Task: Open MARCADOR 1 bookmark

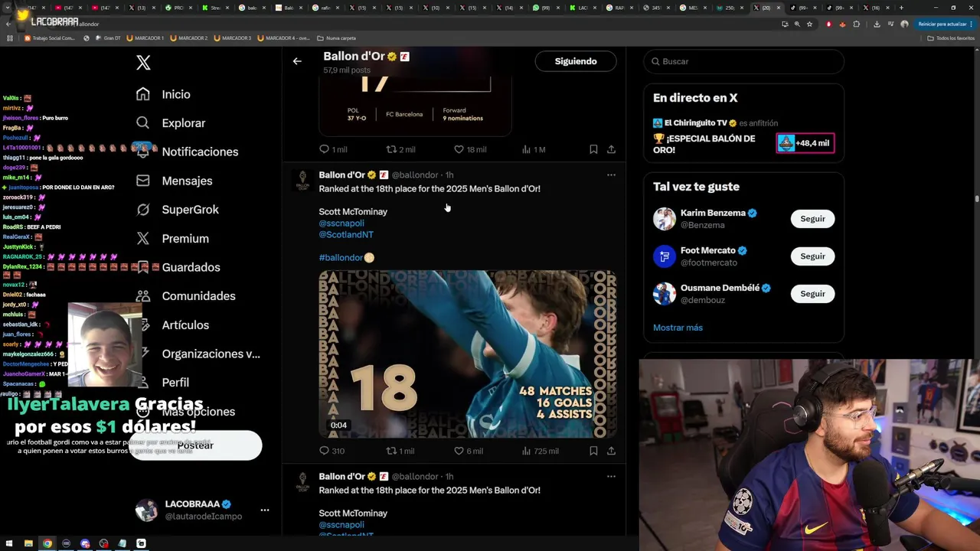Action: 145,38
